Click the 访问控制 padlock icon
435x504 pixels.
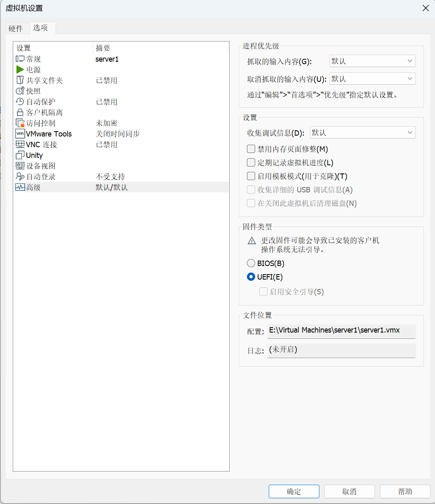[x=20, y=123]
